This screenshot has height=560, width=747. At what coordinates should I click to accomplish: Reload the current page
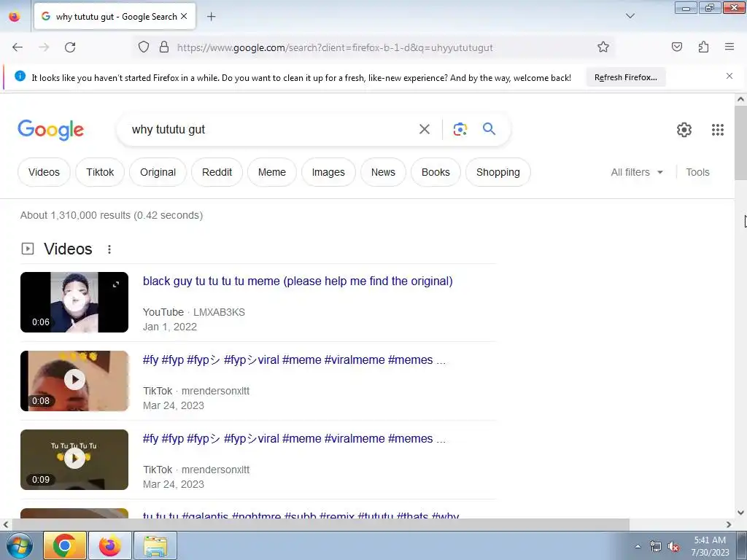(x=70, y=47)
